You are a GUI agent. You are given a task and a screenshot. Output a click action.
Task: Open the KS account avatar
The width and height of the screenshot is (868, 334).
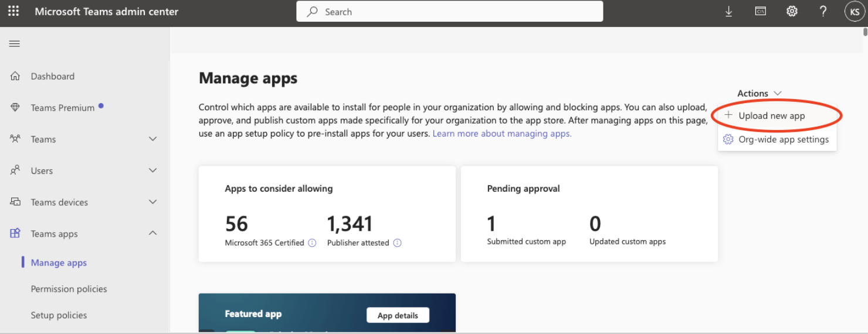click(854, 12)
